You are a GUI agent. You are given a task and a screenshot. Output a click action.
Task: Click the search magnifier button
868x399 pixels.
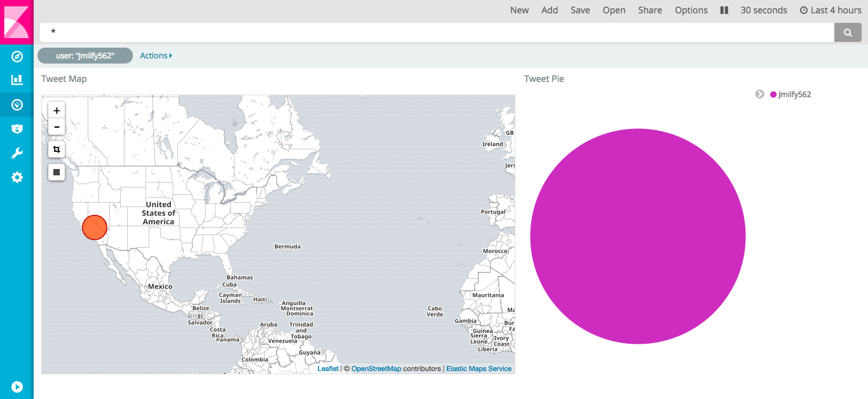pyautogui.click(x=848, y=32)
